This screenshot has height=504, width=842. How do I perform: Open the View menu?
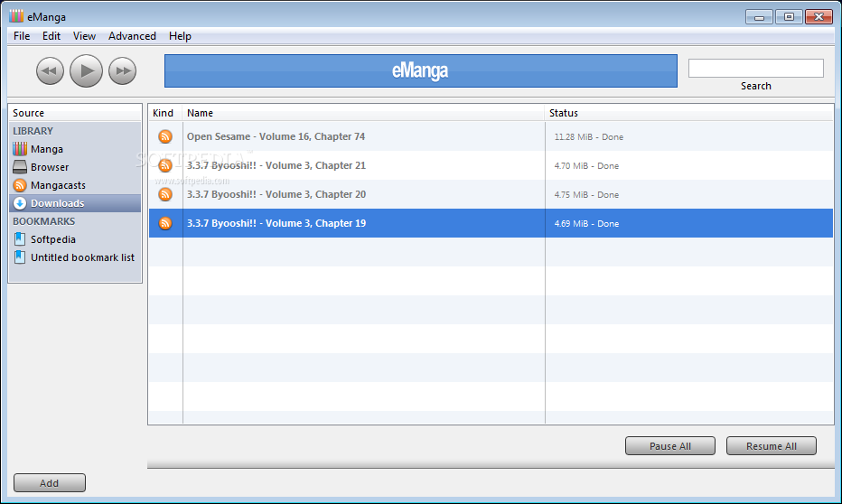(84, 36)
